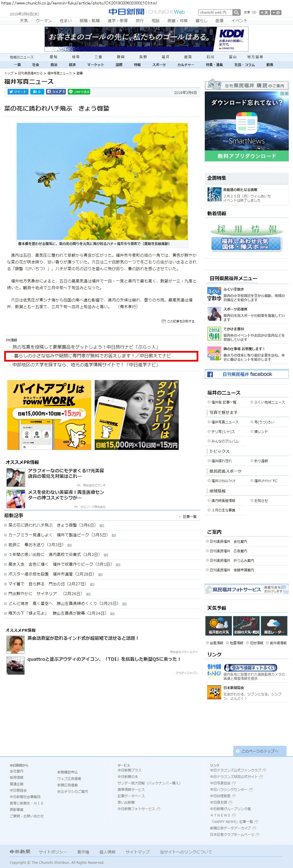The image size is (293, 868).
Task: Decrease font size with 小 button
Action: pyautogui.click(x=276, y=13)
